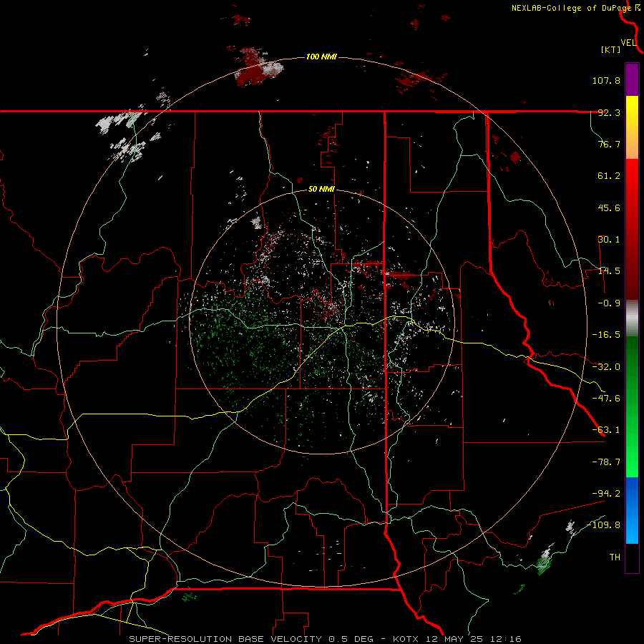Screen dimensions: 644x644
Task: Click the -94.2 velocity scale value
Action: [x=606, y=493]
